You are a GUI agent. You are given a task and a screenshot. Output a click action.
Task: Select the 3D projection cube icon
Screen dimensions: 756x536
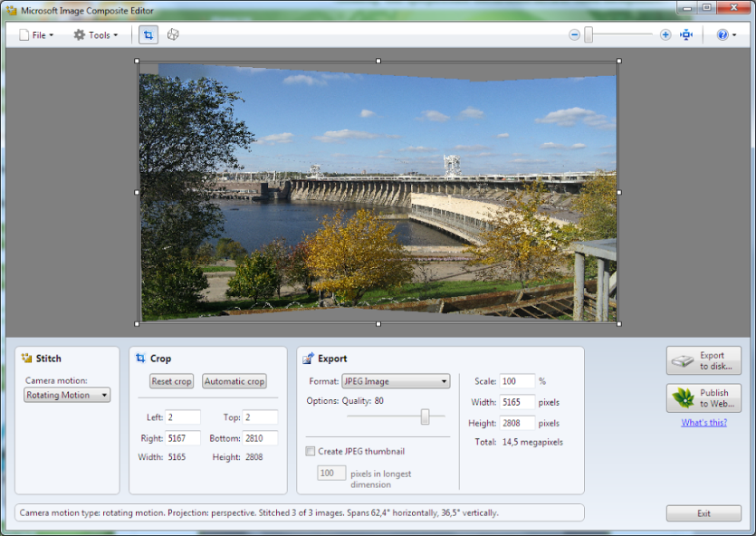click(173, 34)
